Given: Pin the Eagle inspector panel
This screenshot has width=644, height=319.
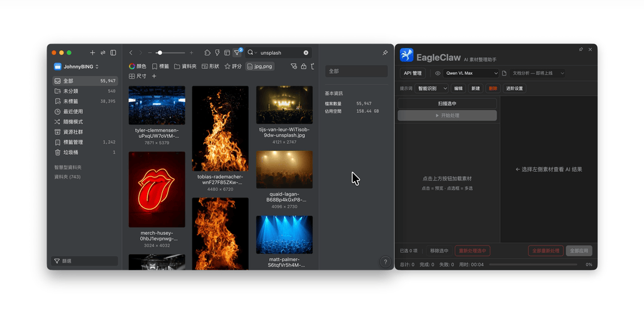Looking at the screenshot, I should (385, 53).
